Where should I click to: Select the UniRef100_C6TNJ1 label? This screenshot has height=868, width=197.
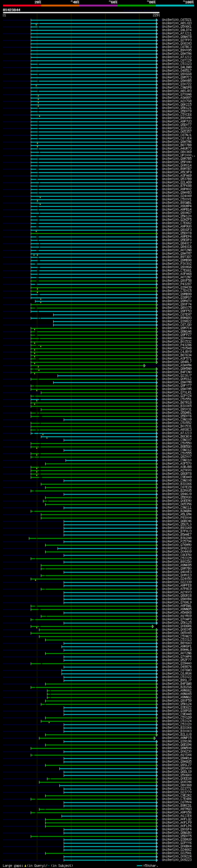pyautogui.click(x=176, y=135)
